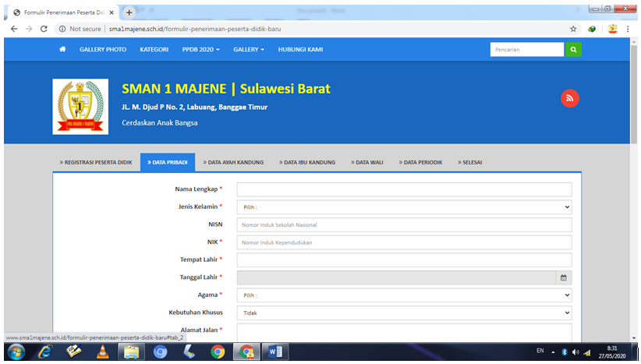
Task: Open Microsoft Word from the taskbar
Action: coord(274,352)
